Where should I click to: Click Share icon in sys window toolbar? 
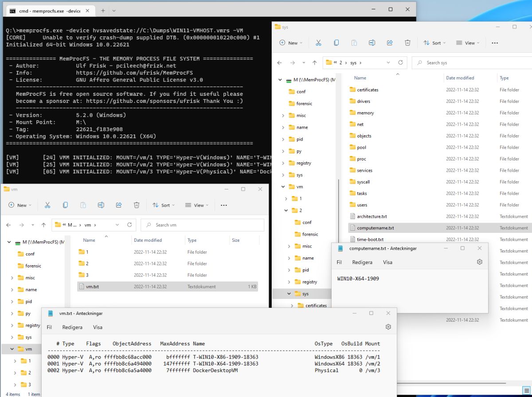pos(390,43)
